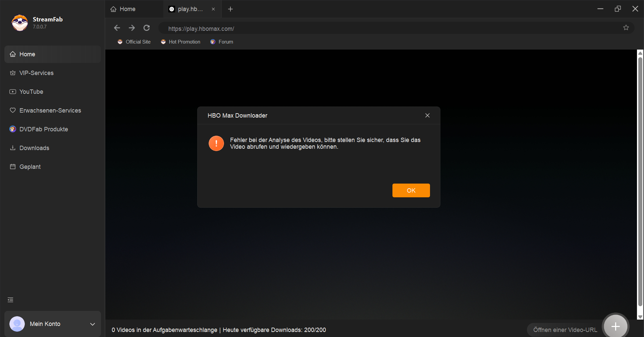Click the scrollbar up arrow
The width and height of the screenshot is (644, 337).
click(640, 53)
